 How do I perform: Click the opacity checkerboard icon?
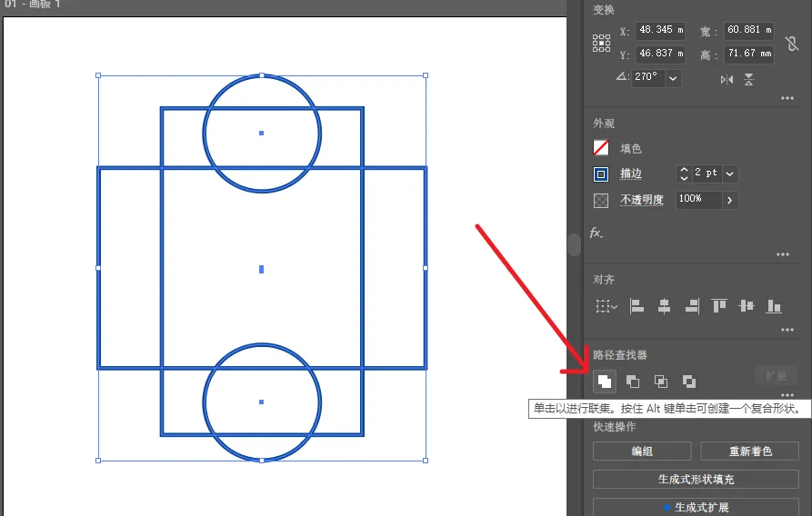[x=601, y=200]
